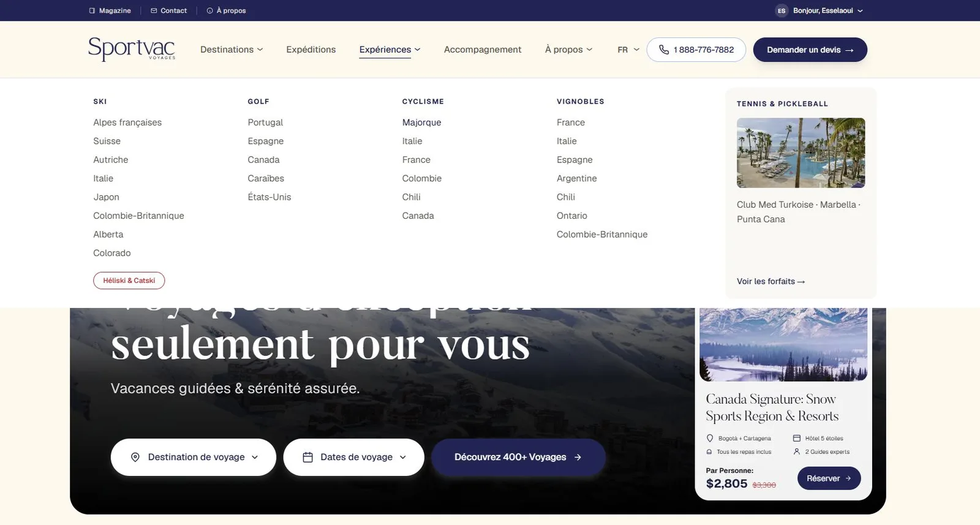Open the Accompagnement nav item
Viewport: 980px width, 525px height.
[x=483, y=50]
